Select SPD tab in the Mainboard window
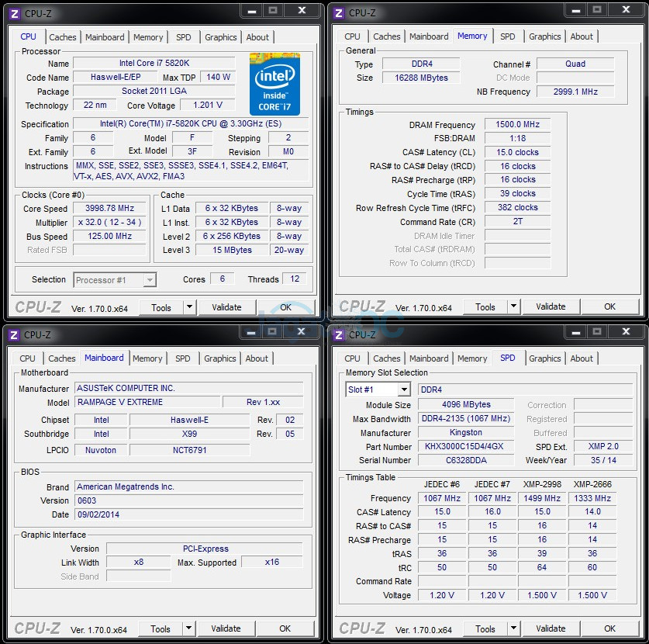Viewport: 649px width, 644px height. tap(182, 358)
